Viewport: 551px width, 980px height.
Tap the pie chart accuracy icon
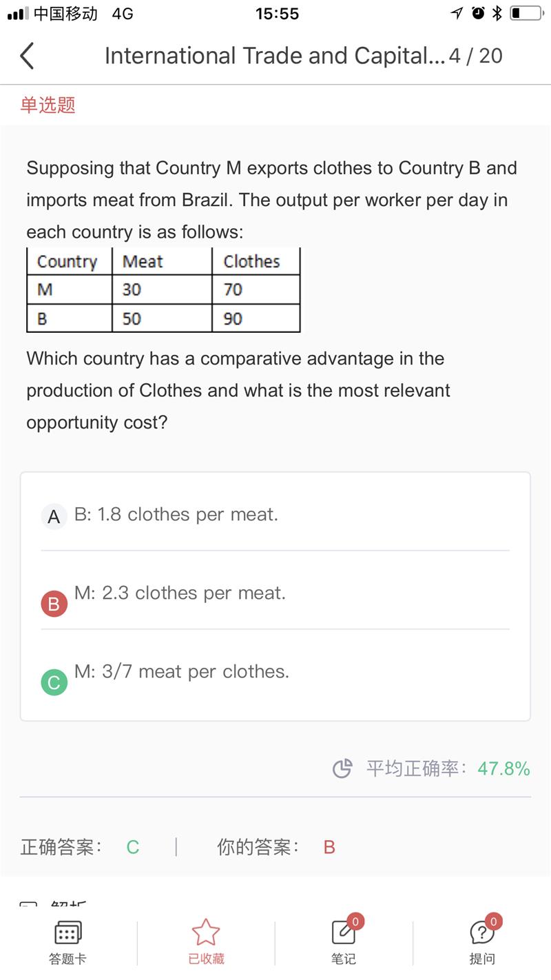[x=342, y=768]
